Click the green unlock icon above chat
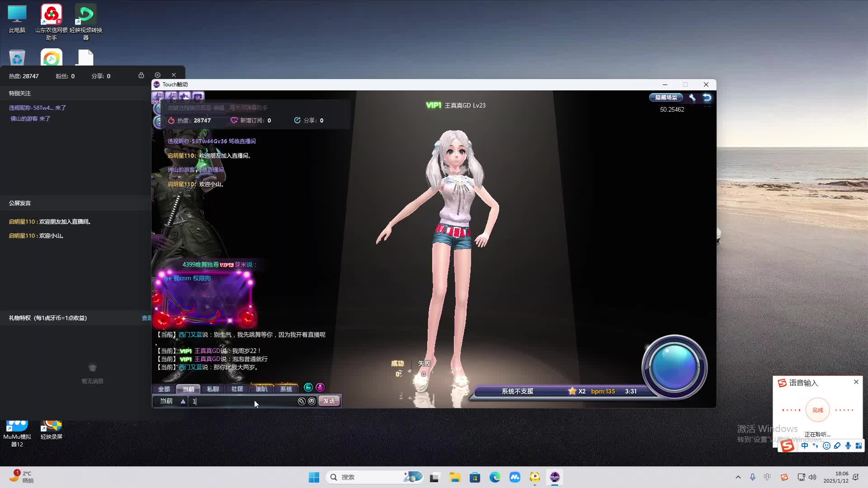Image resolution: width=868 pixels, height=488 pixels. pos(308,387)
